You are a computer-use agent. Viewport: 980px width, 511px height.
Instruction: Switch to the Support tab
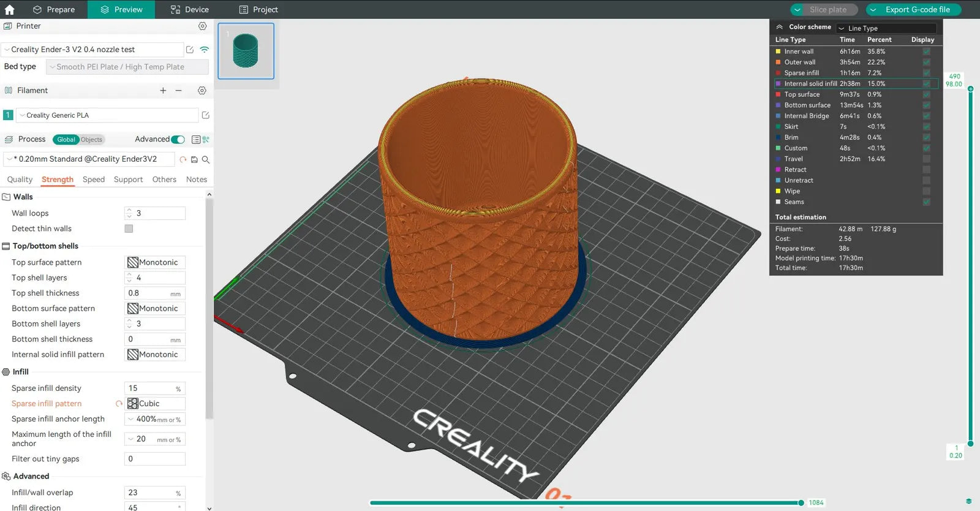tap(128, 180)
